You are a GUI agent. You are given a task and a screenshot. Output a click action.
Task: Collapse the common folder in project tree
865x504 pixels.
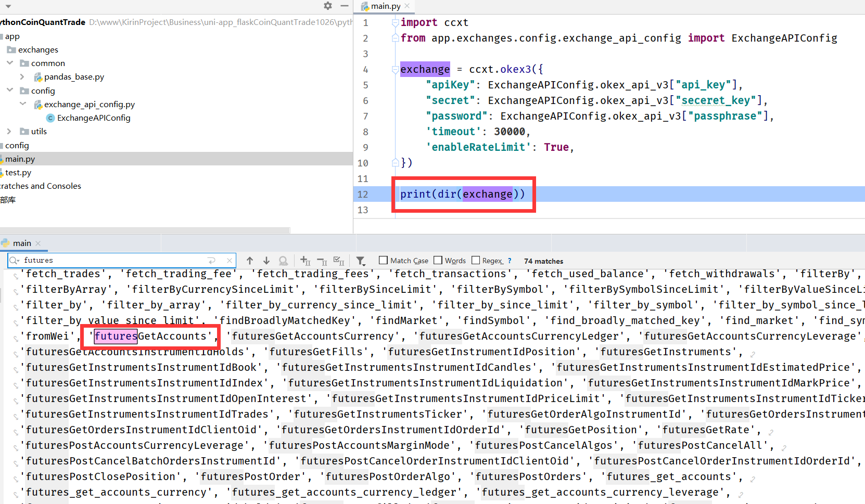pyautogui.click(x=9, y=63)
